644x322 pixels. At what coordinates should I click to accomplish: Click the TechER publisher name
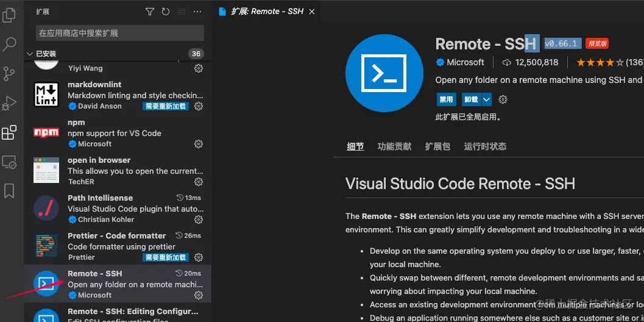(x=81, y=182)
